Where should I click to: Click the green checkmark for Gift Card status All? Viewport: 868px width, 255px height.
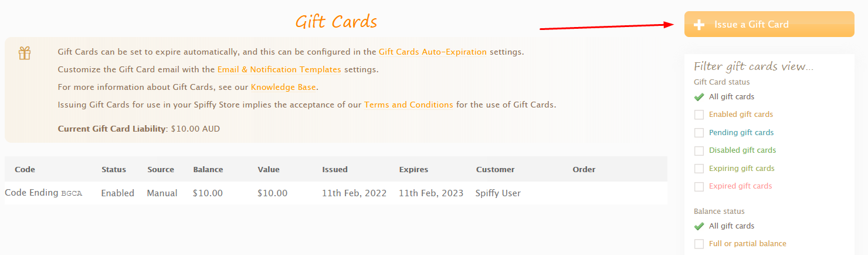699,97
